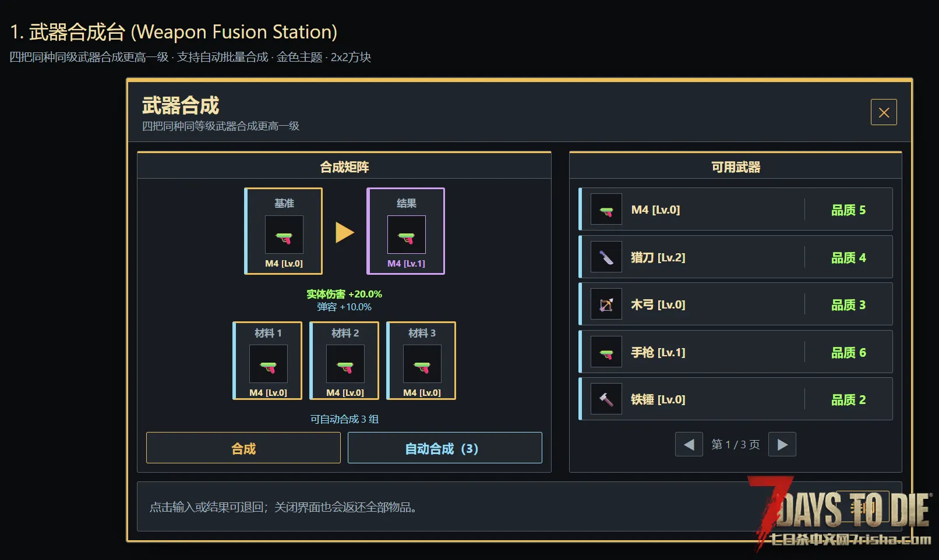Viewport: 939px width, 560px height.
Task: Click the 可用武器 panel header
Action: pyautogui.click(x=736, y=166)
